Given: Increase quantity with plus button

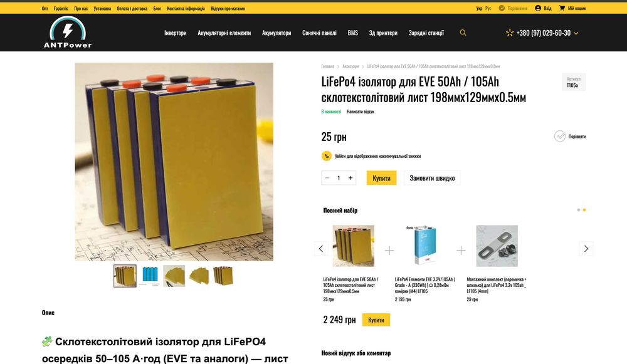Looking at the screenshot, I should [350, 178].
